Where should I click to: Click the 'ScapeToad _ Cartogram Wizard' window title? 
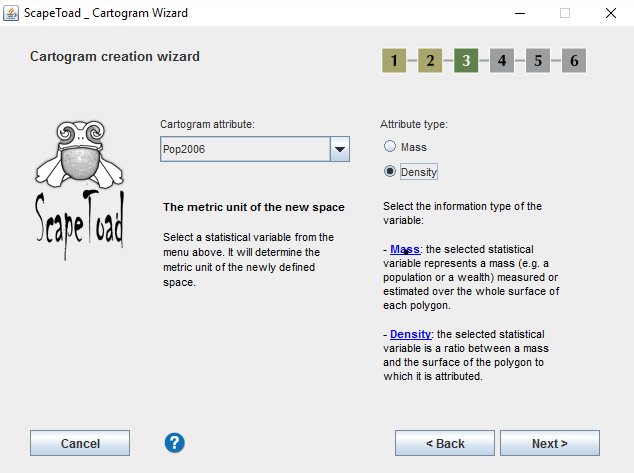coord(106,13)
